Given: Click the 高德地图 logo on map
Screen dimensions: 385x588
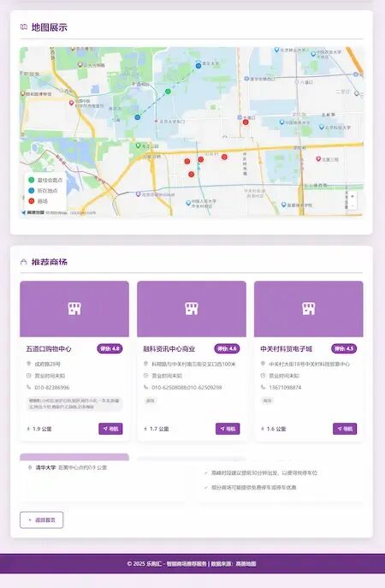Looking at the screenshot, I should point(33,212).
